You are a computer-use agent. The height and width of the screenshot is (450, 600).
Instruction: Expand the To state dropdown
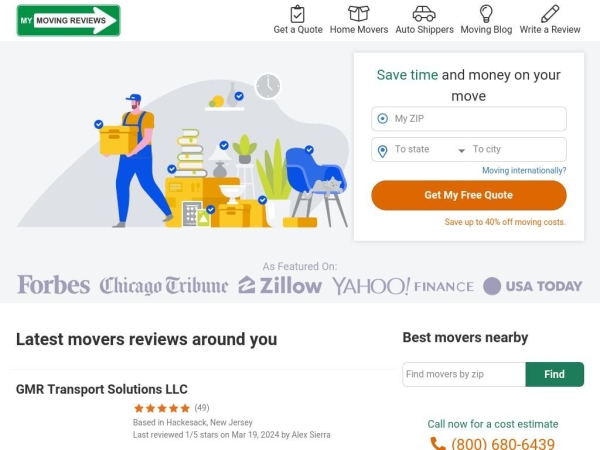(x=421, y=149)
